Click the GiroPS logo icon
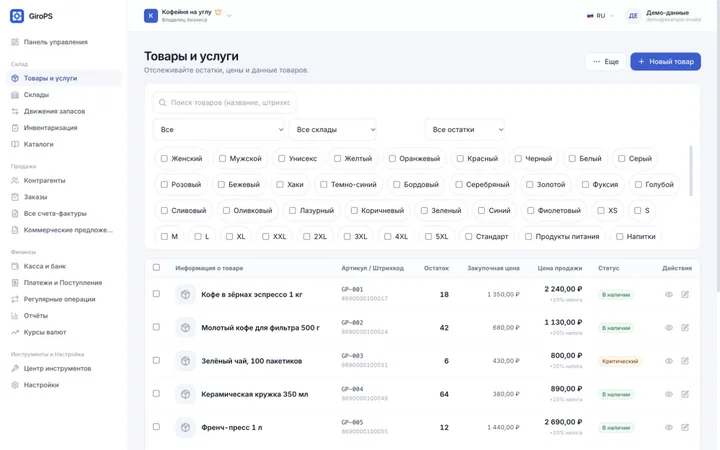The height and width of the screenshot is (450, 720). pyautogui.click(x=17, y=16)
